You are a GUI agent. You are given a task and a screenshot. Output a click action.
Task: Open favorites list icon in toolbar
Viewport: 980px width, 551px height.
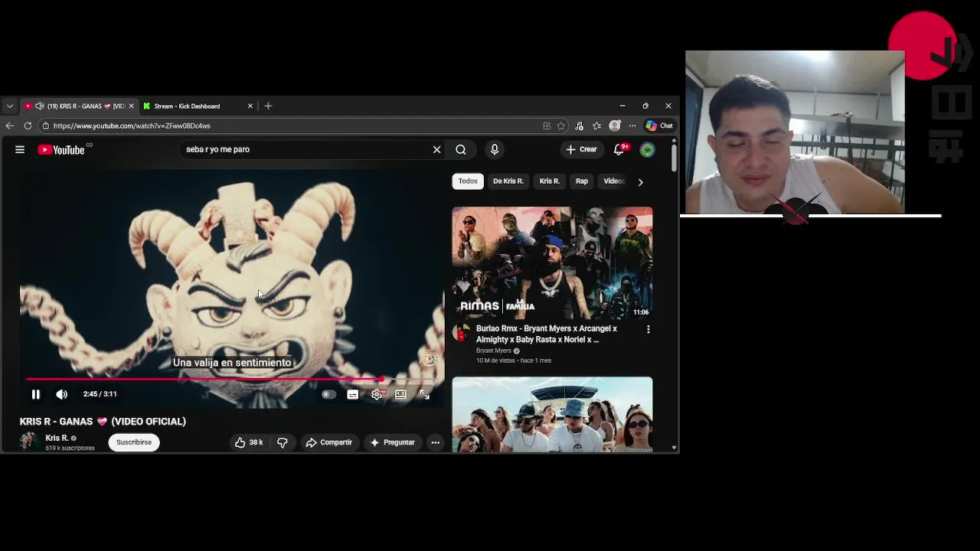[x=596, y=126]
